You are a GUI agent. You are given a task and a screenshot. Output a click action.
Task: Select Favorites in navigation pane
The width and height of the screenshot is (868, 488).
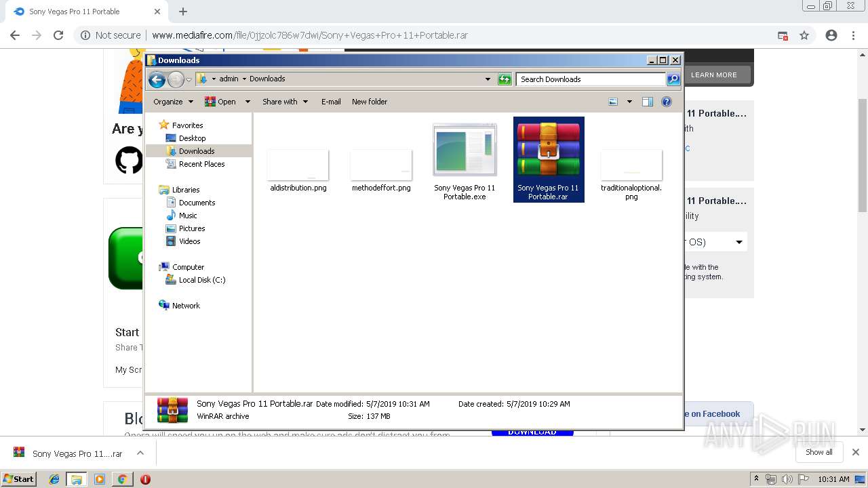(187, 125)
